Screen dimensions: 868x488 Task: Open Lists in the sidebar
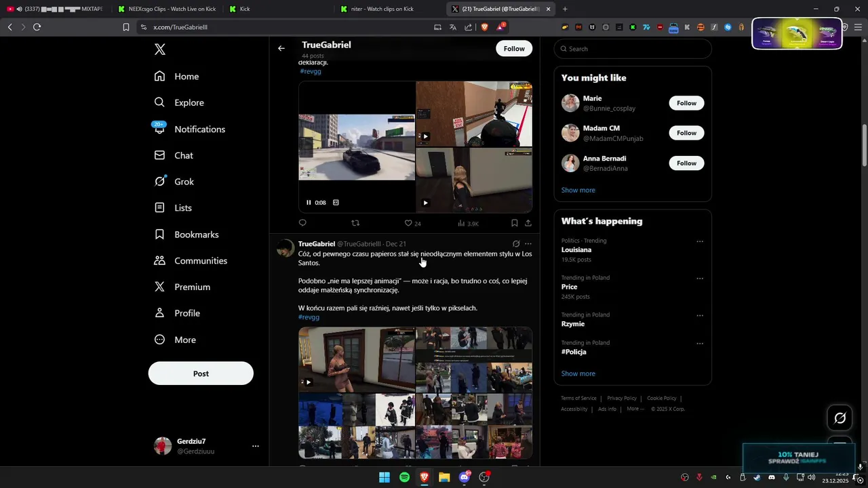(173, 208)
